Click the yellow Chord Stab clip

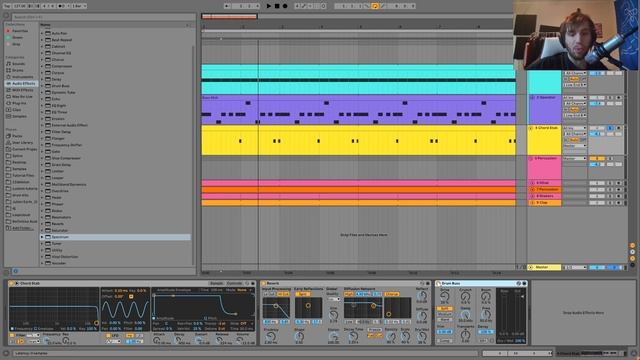(358, 140)
